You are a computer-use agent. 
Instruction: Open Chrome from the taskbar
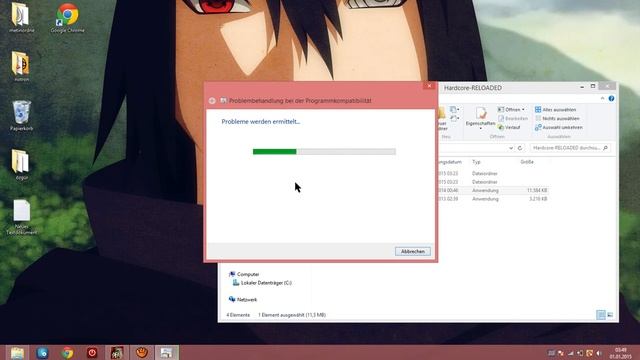click(68, 353)
